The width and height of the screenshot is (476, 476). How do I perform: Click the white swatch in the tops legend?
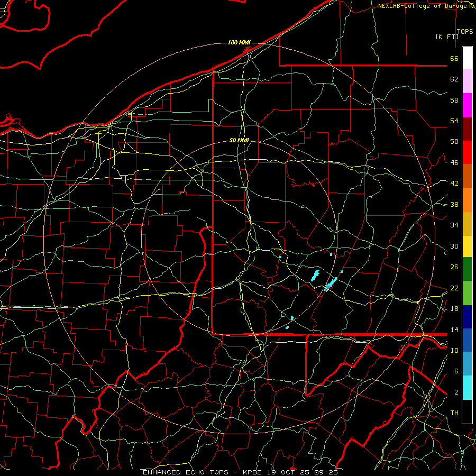coord(467,58)
